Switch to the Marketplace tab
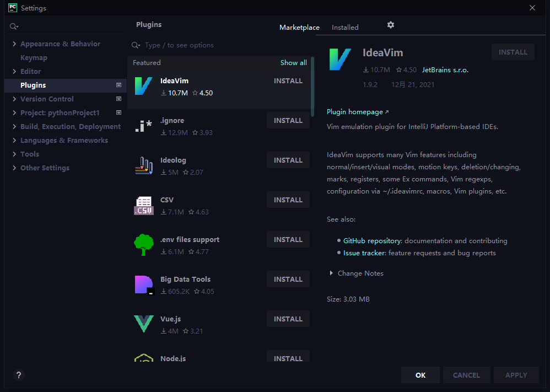550x392 pixels. [x=299, y=28]
